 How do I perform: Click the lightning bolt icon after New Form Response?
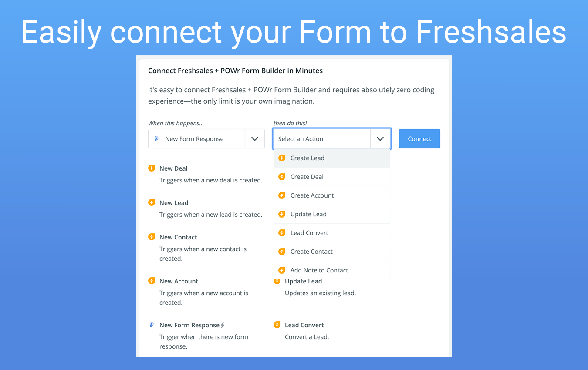pyautogui.click(x=223, y=325)
